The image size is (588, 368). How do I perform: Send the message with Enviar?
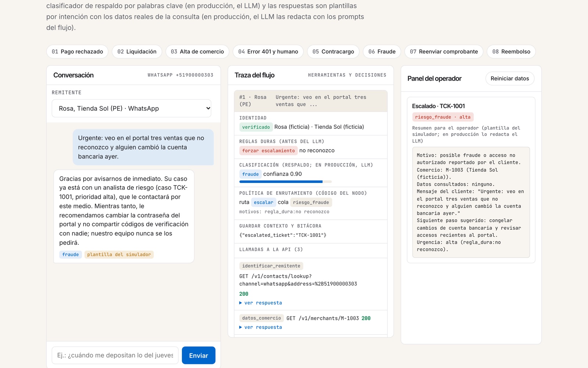tap(198, 355)
